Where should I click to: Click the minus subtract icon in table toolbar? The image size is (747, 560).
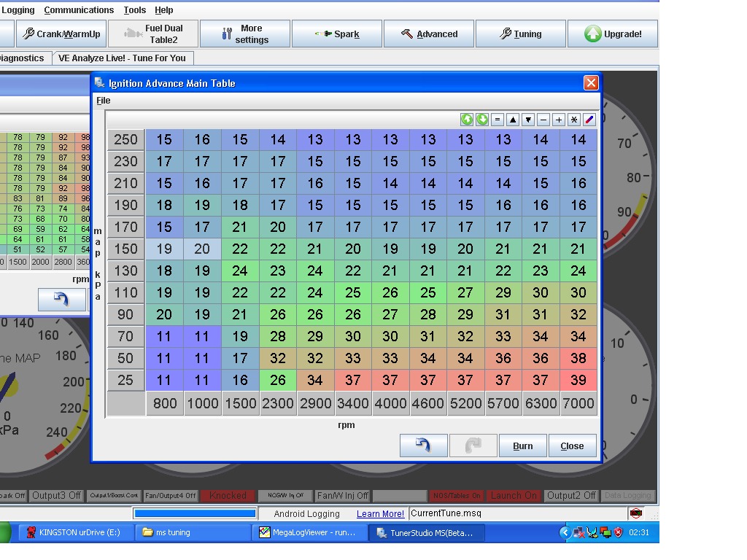pos(543,120)
